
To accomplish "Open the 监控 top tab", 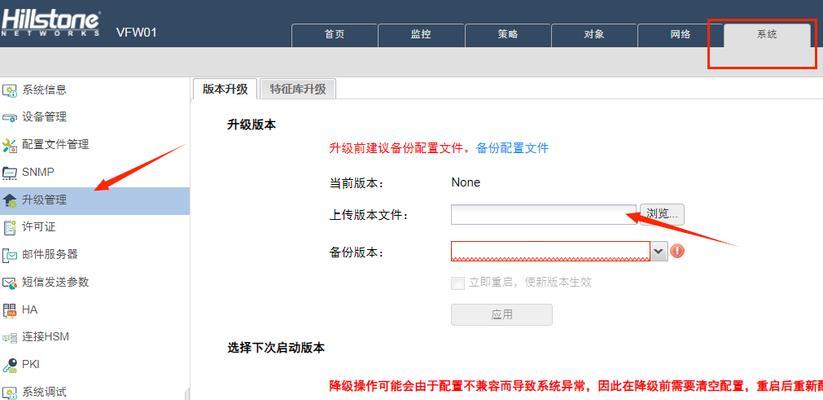I will [421, 35].
